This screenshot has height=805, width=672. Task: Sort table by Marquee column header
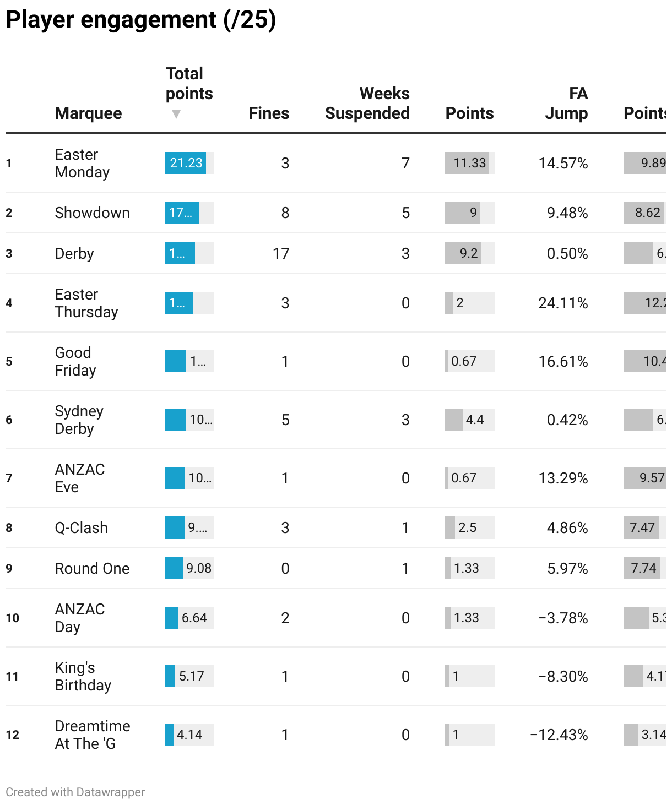pos(88,113)
